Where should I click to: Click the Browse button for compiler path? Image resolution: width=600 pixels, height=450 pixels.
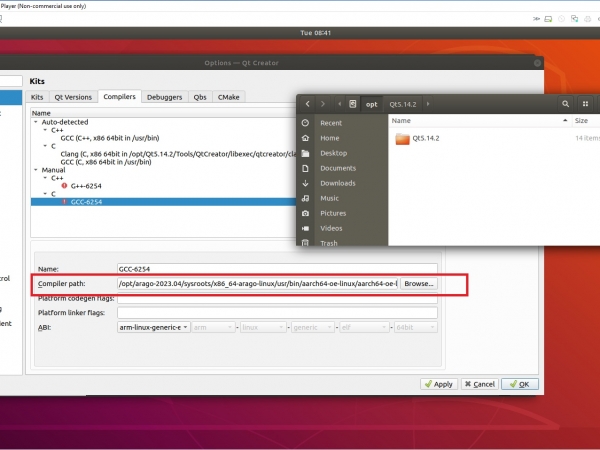(x=419, y=284)
